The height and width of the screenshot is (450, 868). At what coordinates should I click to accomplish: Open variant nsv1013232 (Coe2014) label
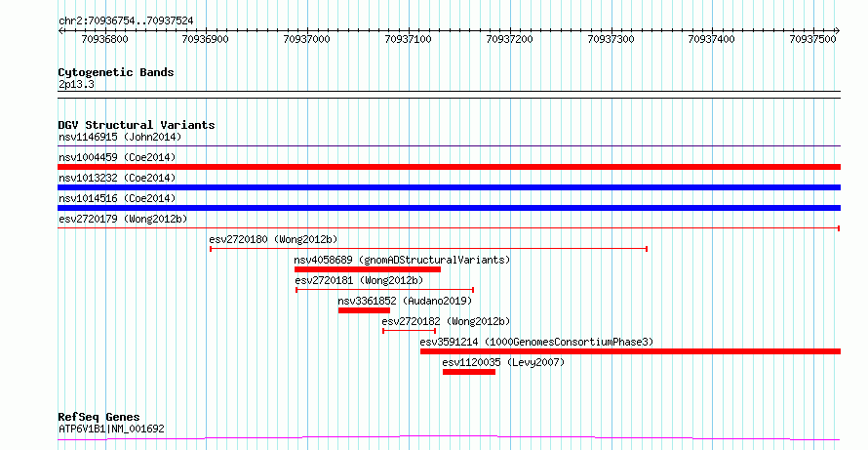coord(117,178)
